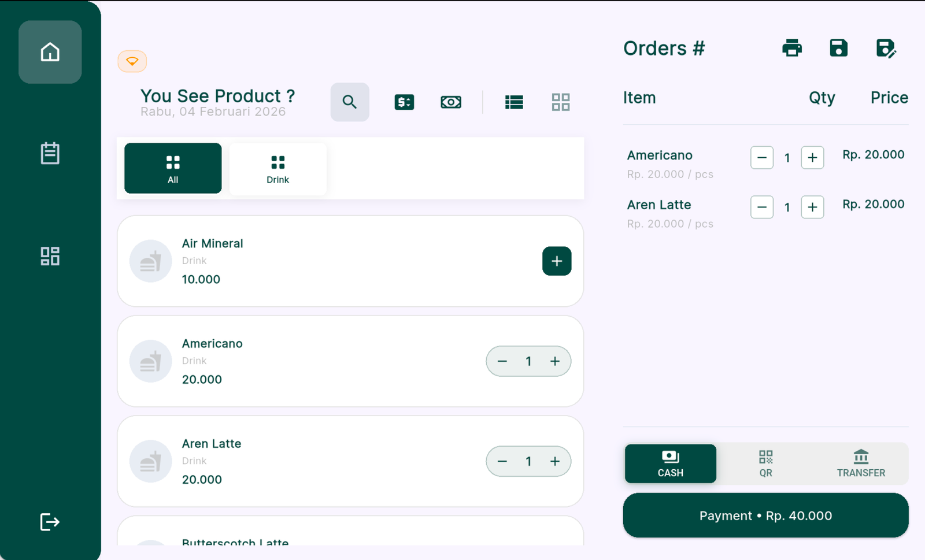Open the orders clipboard icon in sidebar

(50, 153)
